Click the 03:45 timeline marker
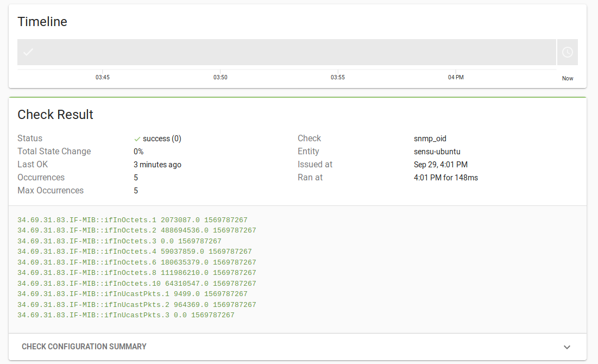The width and height of the screenshot is (598, 364). pos(103,77)
